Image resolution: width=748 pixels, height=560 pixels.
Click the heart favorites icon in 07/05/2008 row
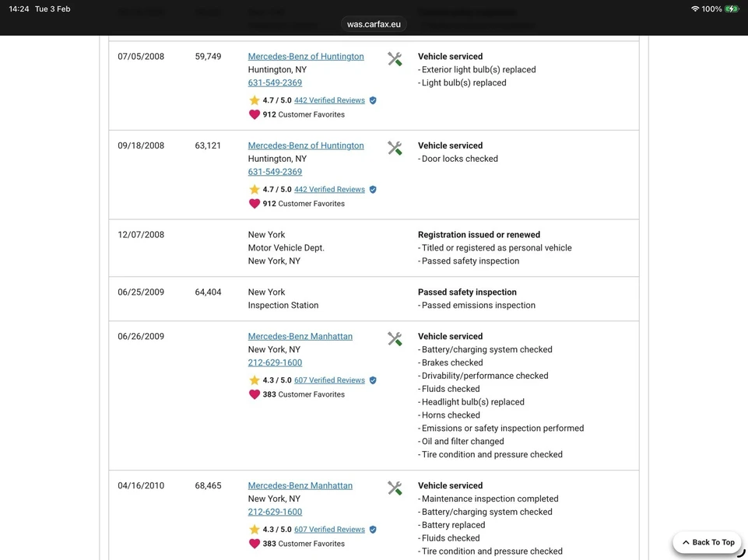pos(255,114)
